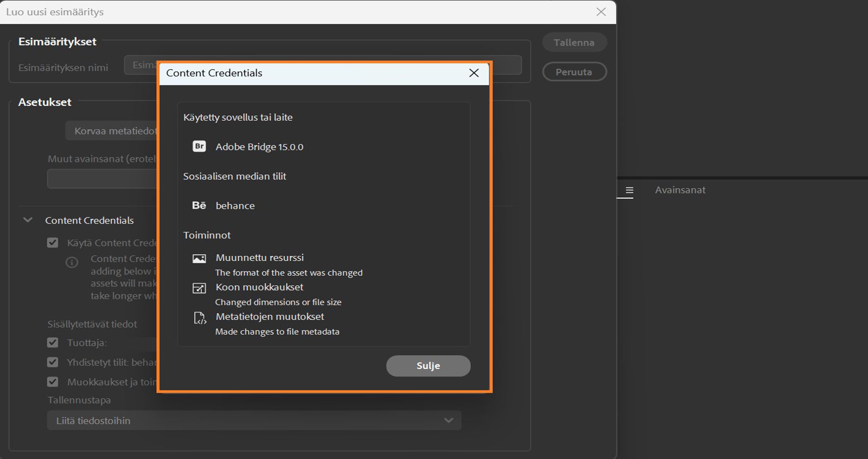Click 'Changed dimensions or file size' text
The image size is (868, 459).
(x=278, y=302)
